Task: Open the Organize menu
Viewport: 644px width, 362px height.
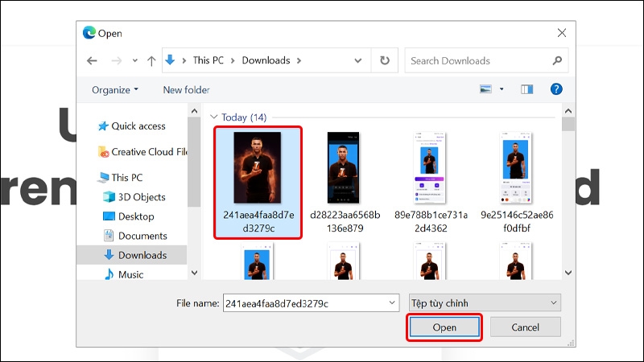Action: tap(115, 90)
